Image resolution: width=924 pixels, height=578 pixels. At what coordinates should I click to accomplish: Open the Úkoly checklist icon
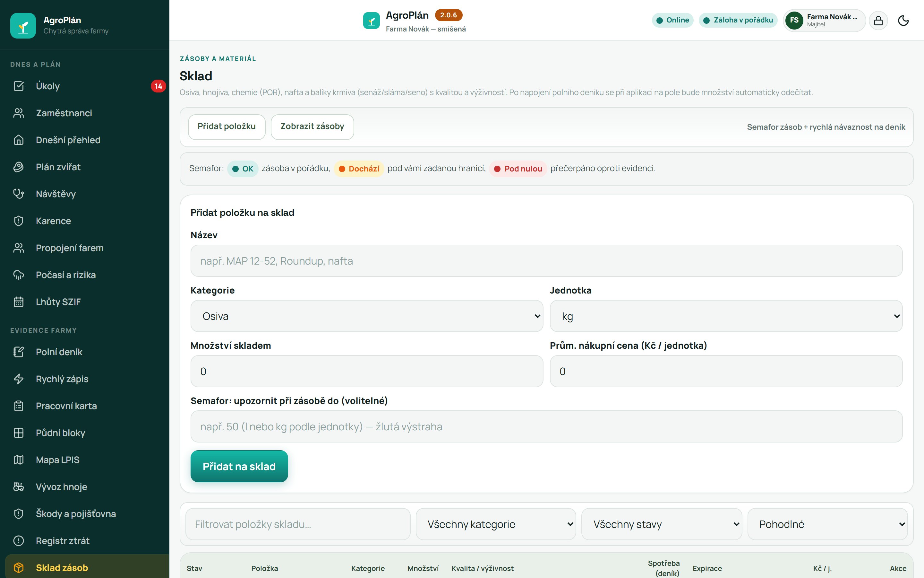18,86
